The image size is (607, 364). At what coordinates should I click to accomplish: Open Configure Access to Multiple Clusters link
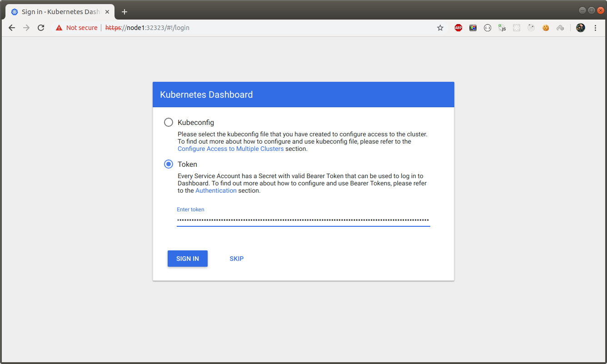pyautogui.click(x=231, y=149)
